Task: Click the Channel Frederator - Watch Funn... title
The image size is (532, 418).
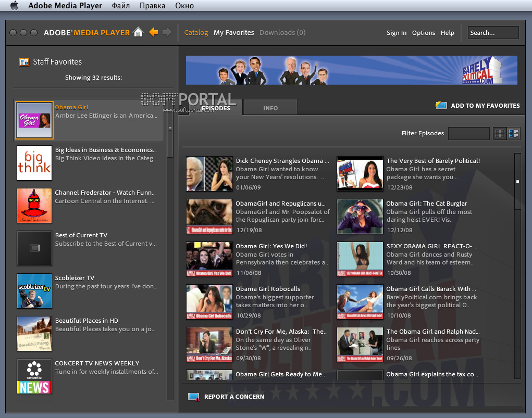Action: click(x=105, y=193)
